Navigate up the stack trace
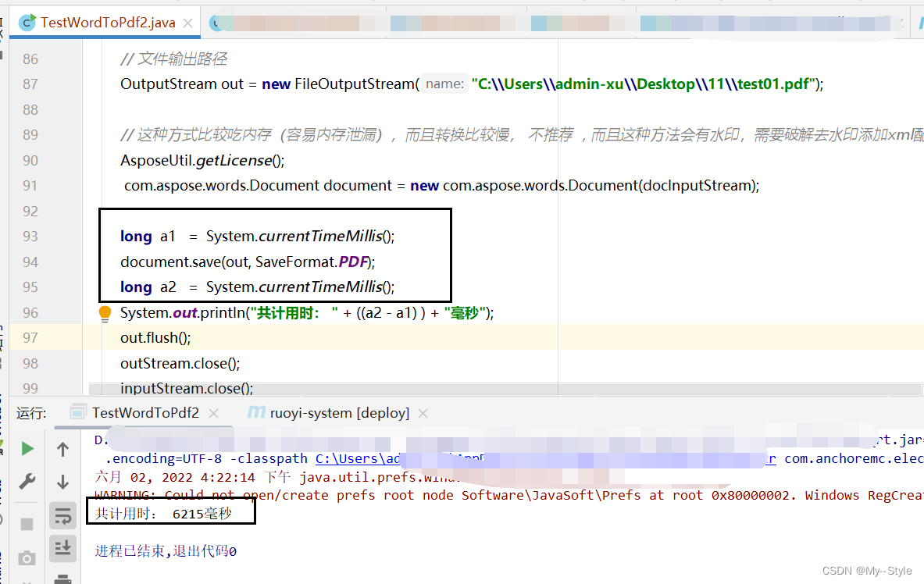The image size is (924, 584). point(62,449)
